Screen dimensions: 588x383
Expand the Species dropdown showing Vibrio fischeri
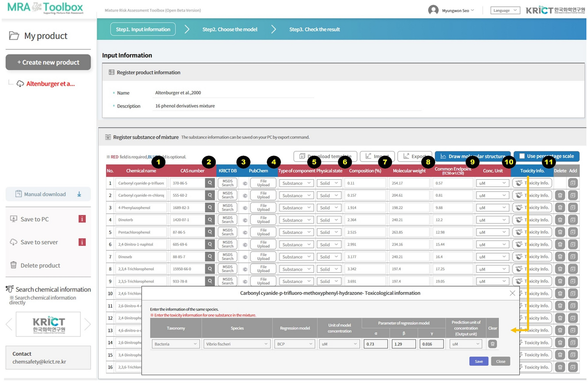click(x=236, y=344)
